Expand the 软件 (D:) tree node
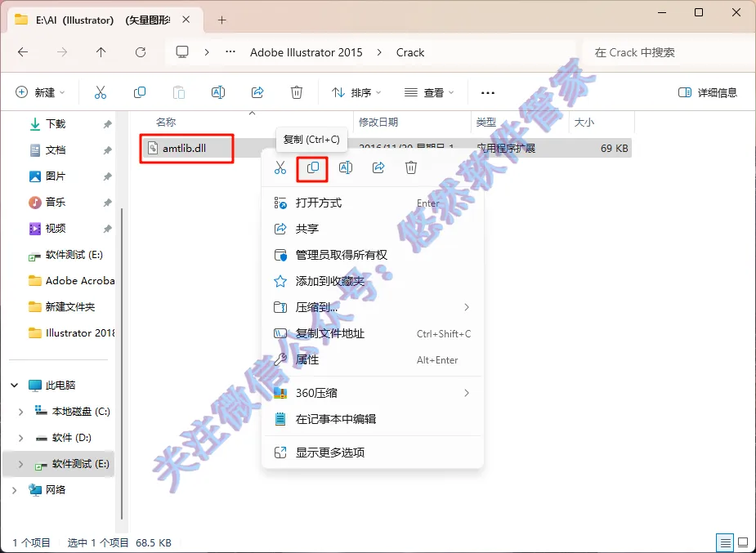 pyautogui.click(x=20, y=437)
